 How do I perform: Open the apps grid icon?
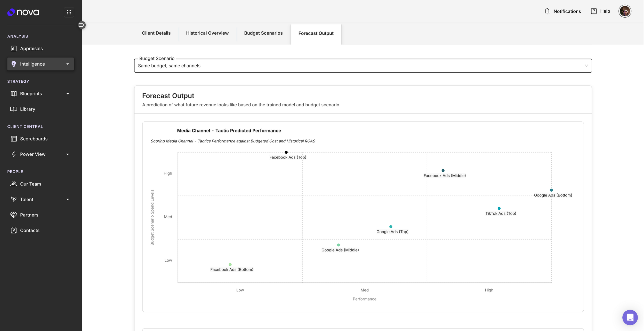[x=69, y=12]
